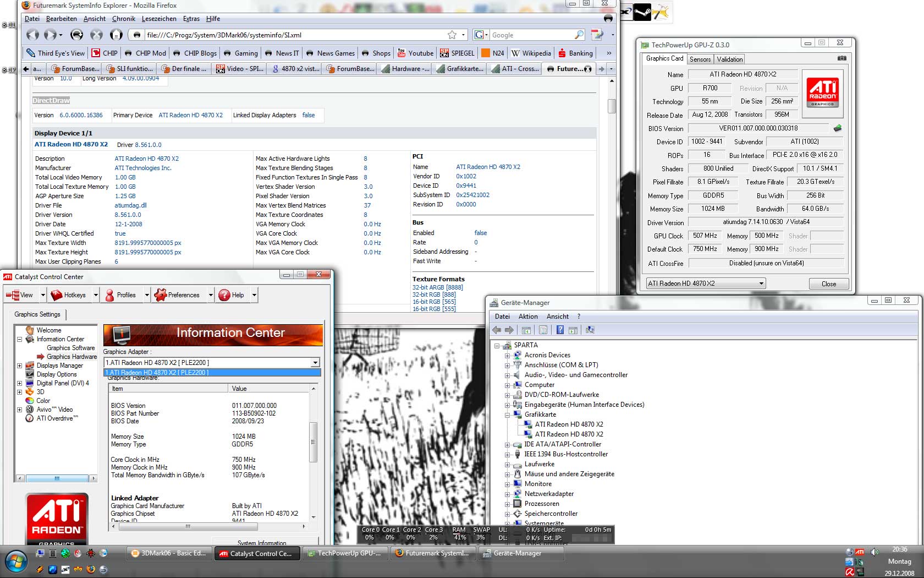Click the 32-bit ARGB [8888] texture format
924x578 pixels.
coord(438,287)
